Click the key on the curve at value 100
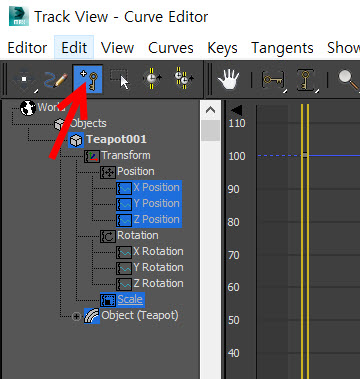The height and width of the screenshot is (379, 360). coord(305,155)
